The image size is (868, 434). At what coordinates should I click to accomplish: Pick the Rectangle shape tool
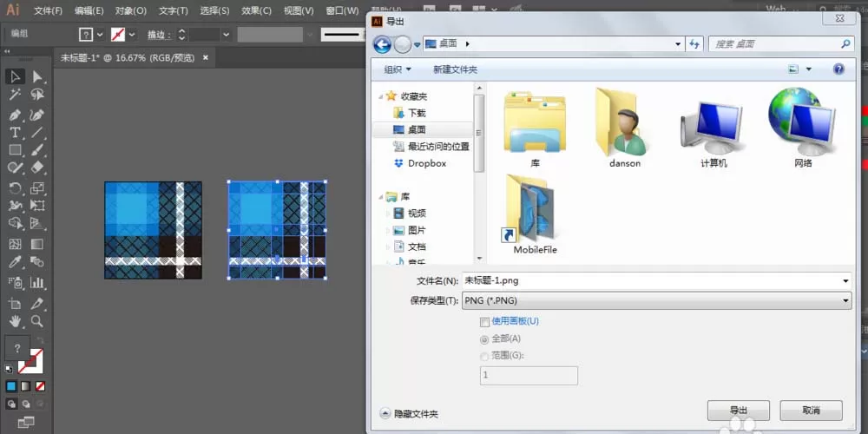pyautogui.click(x=15, y=150)
